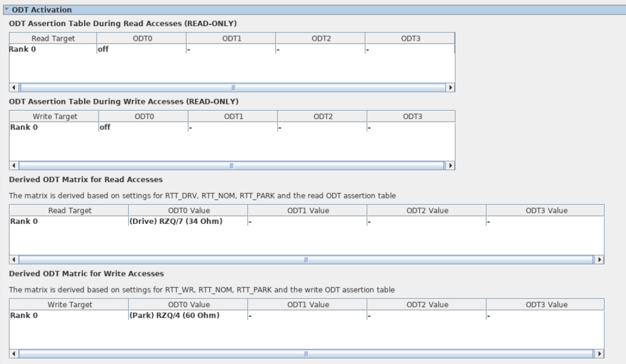Select the (Drive) RZQ/7 (34 Ohm) cell
626x364 pixels.
(x=187, y=222)
